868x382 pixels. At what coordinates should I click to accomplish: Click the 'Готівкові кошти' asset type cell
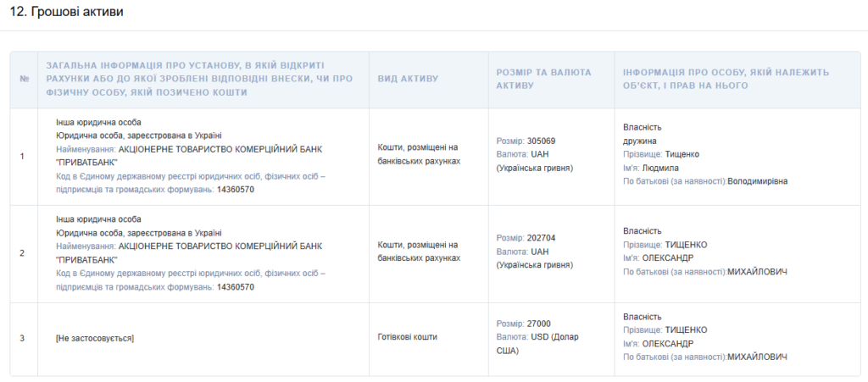[x=408, y=337]
